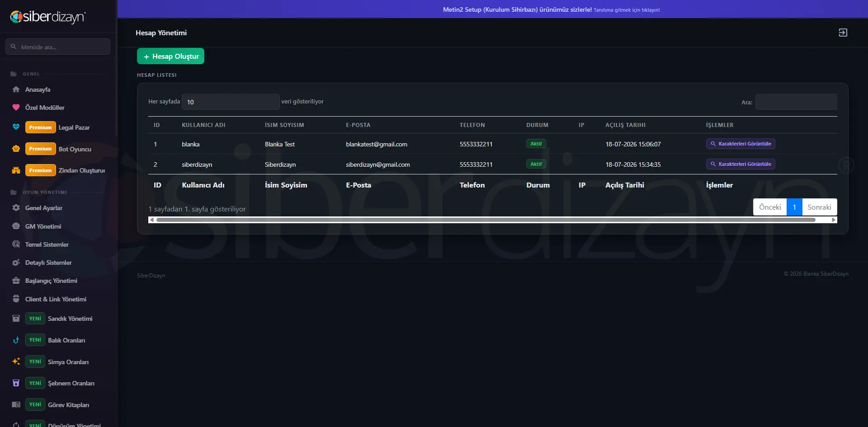Open Client & Link Yönetimi menu

click(56, 299)
